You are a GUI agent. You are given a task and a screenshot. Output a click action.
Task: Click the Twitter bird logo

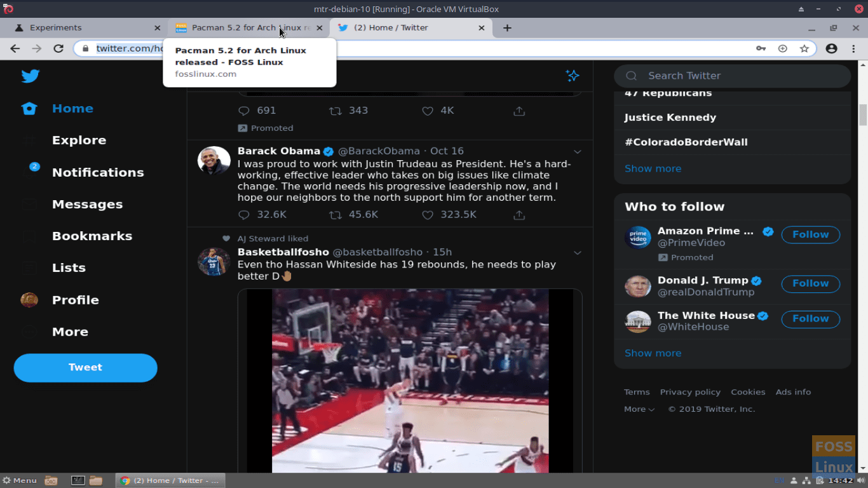(x=30, y=76)
